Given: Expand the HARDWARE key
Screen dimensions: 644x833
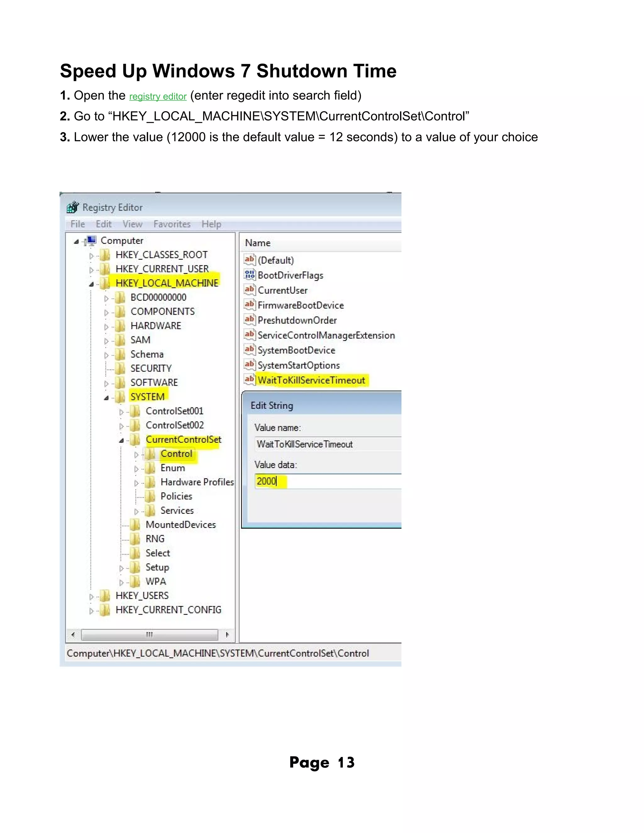Looking at the screenshot, I should click(107, 327).
